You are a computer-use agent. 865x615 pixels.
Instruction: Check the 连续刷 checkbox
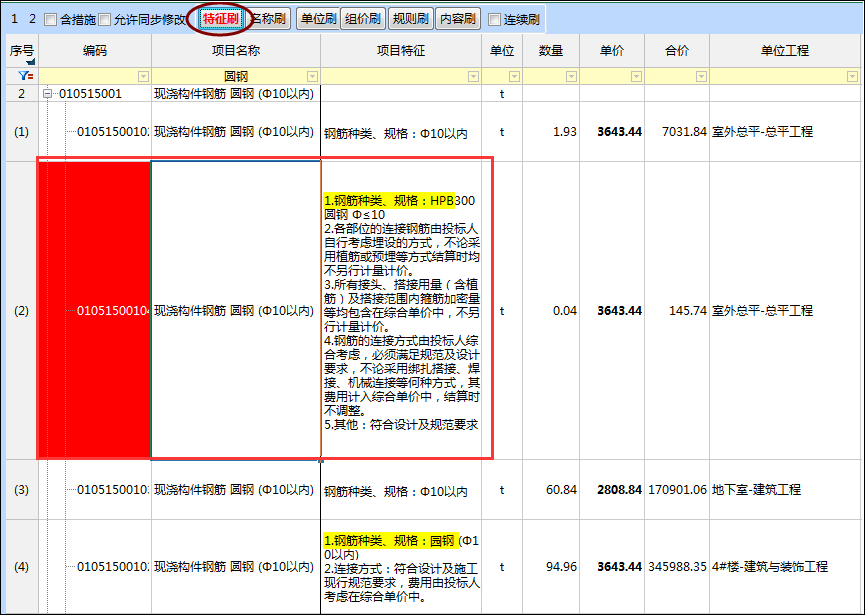(494, 20)
